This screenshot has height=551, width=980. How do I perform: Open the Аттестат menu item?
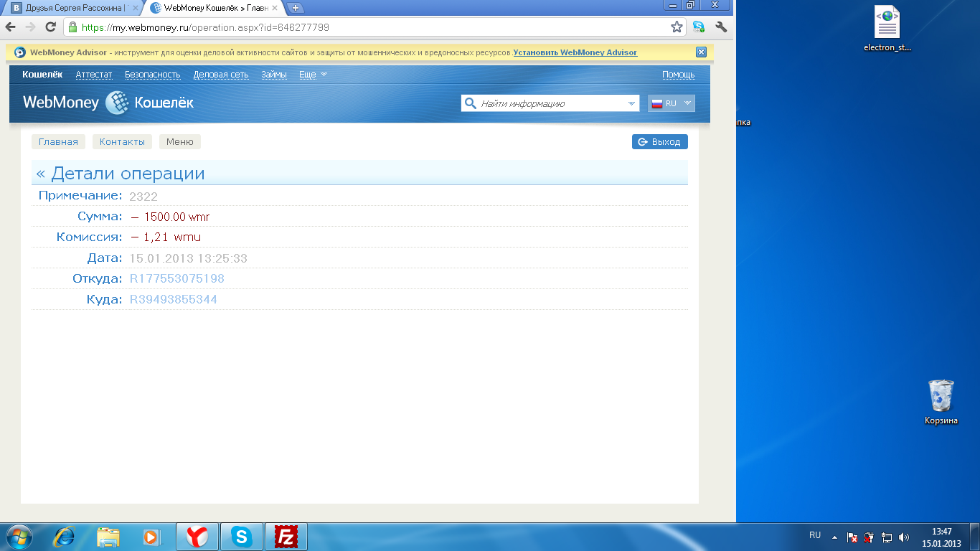pyautogui.click(x=94, y=75)
